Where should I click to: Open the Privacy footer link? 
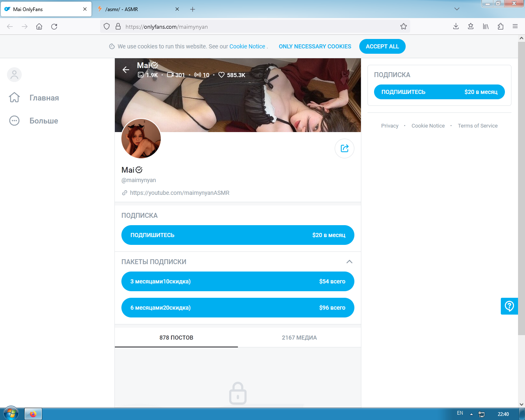tap(390, 126)
